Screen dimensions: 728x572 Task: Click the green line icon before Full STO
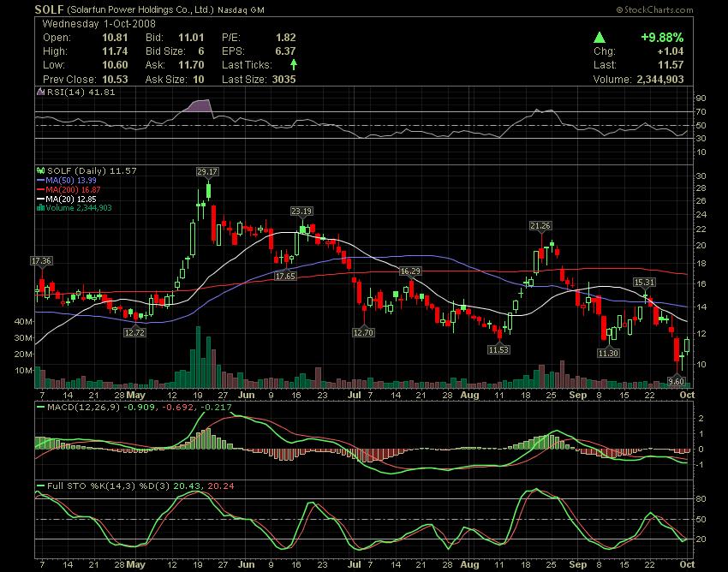click(40, 486)
